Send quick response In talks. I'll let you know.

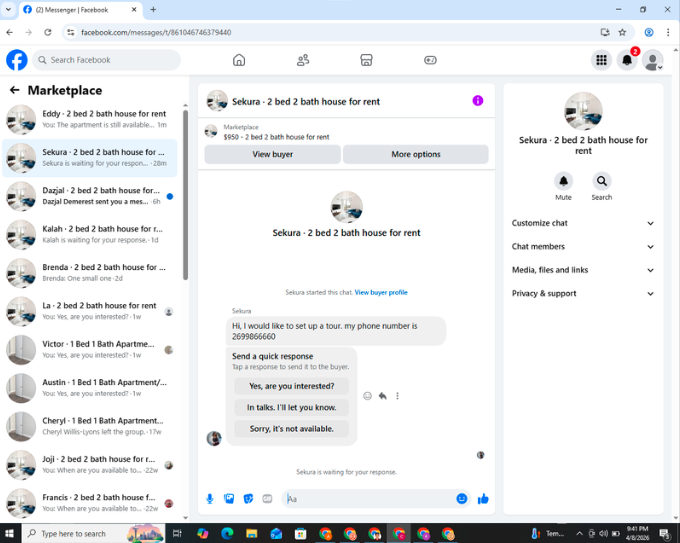[x=291, y=407]
